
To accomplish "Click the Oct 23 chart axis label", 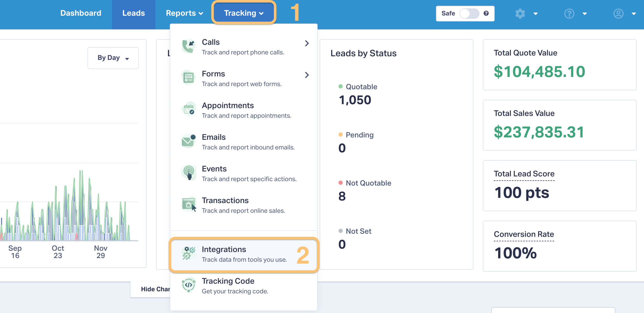I will (58, 252).
